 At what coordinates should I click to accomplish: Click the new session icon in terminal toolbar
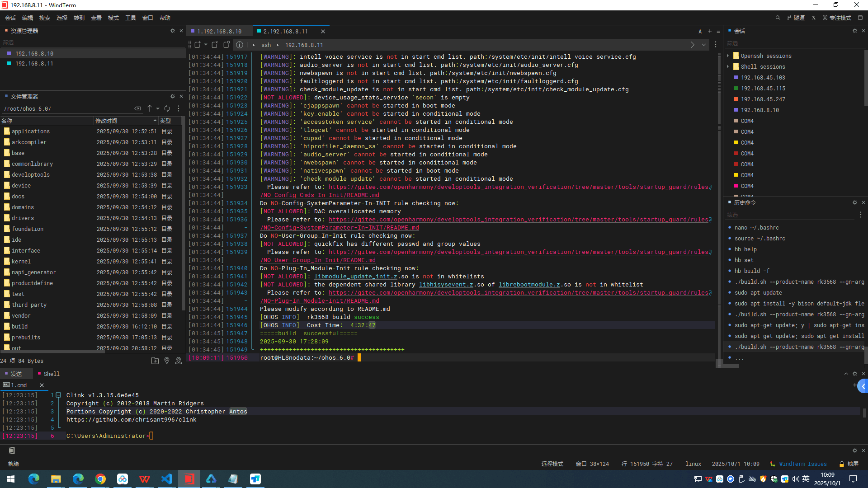[x=198, y=45]
